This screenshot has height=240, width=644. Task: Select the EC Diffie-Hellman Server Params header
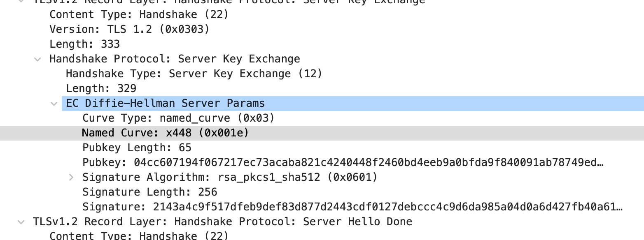[x=165, y=104]
